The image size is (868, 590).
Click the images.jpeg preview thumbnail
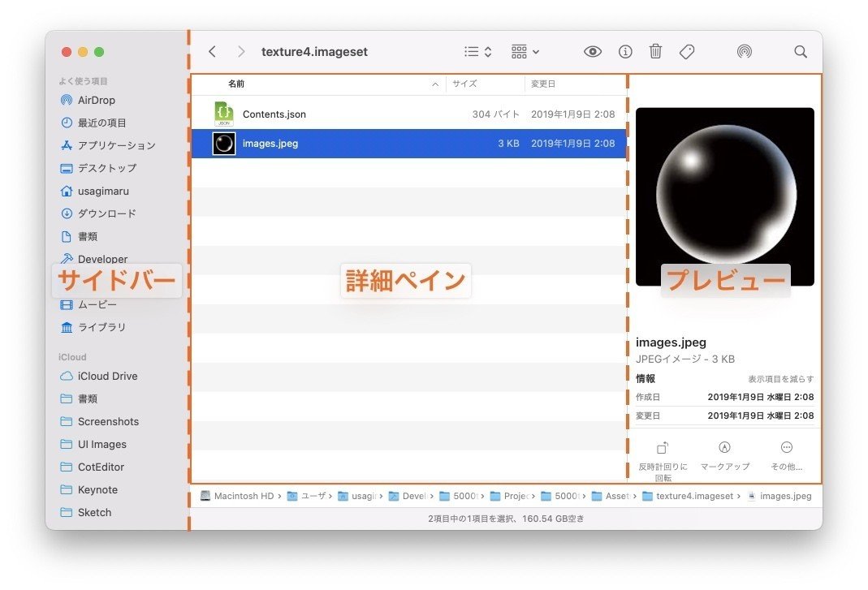coord(724,195)
